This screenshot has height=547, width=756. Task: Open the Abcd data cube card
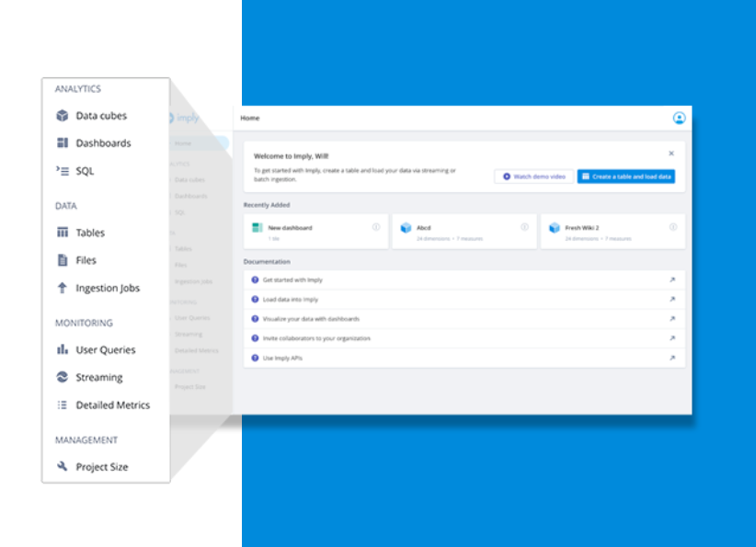(464, 232)
